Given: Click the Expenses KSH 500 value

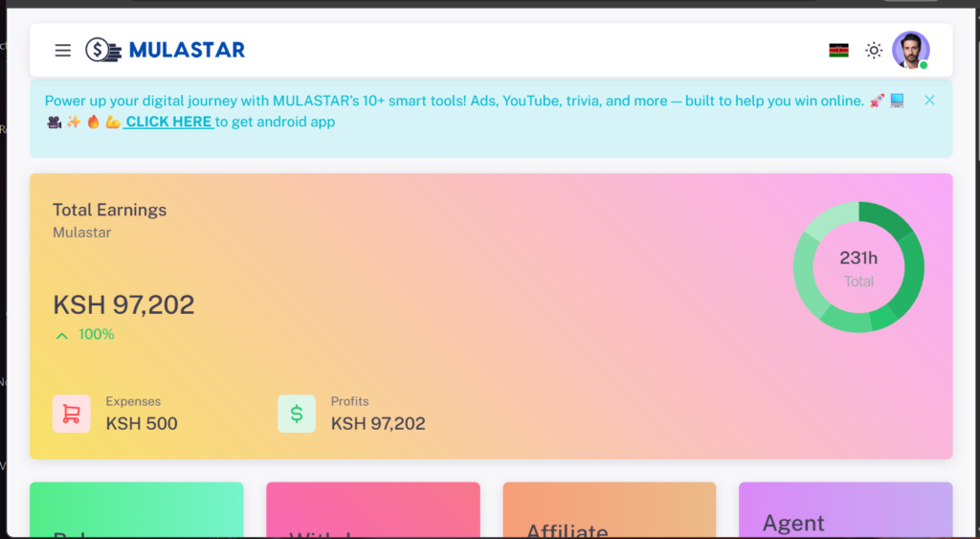Looking at the screenshot, I should tap(142, 423).
